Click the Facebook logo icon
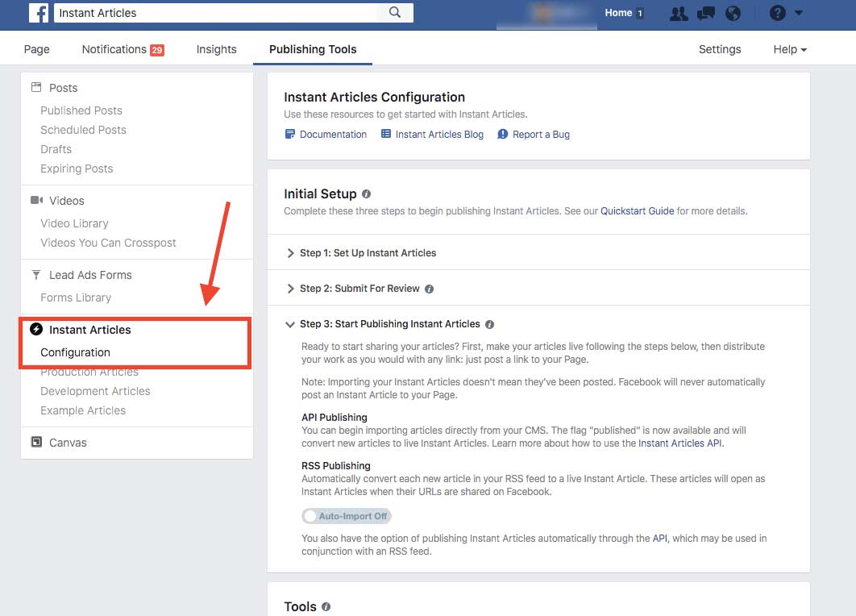Viewport: 856px width, 616px height. point(38,13)
